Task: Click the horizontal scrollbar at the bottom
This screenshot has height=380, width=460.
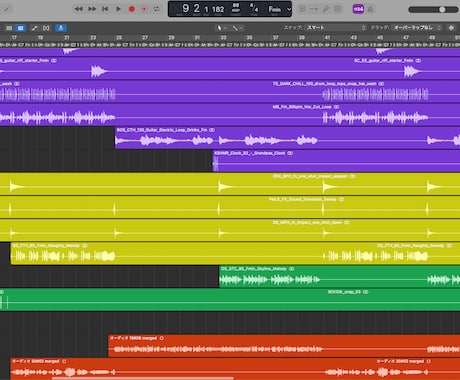Action: pyautogui.click(x=143, y=378)
